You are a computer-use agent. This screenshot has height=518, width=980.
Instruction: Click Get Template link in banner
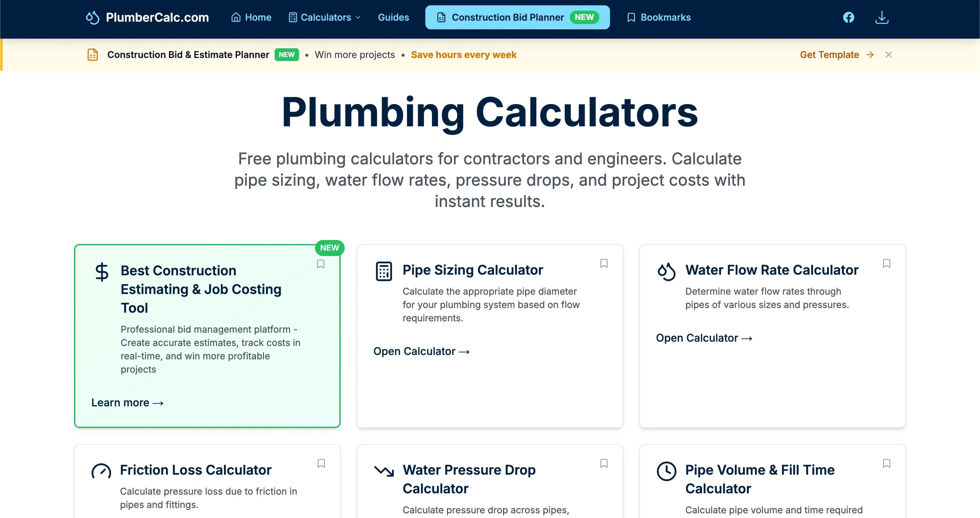[x=837, y=55]
